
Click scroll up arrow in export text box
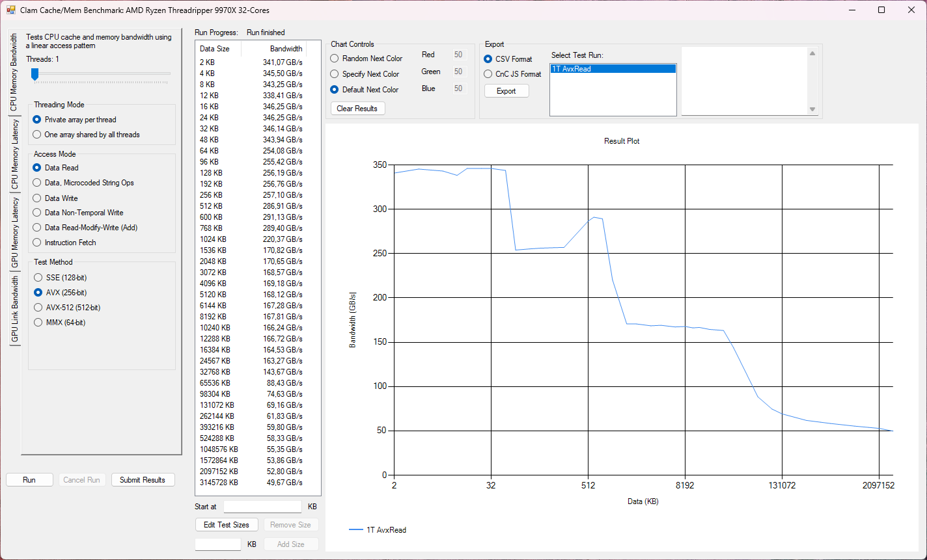(812, 53)
